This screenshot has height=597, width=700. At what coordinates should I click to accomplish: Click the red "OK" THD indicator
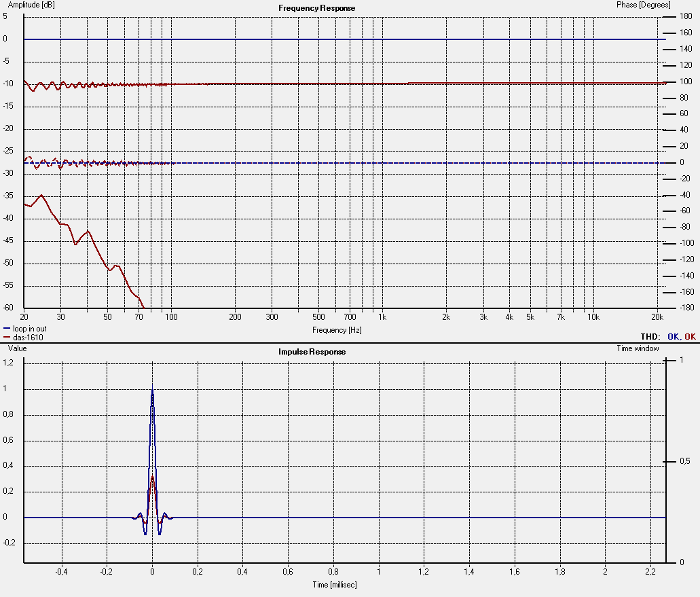(x=690, y=337)
